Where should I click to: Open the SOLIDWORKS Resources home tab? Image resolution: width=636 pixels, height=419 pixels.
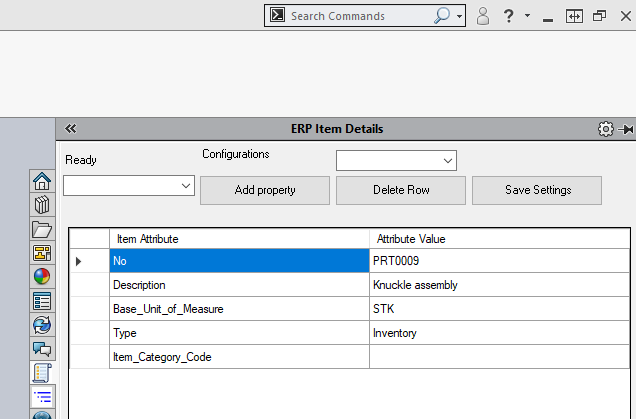click(42, 181)
